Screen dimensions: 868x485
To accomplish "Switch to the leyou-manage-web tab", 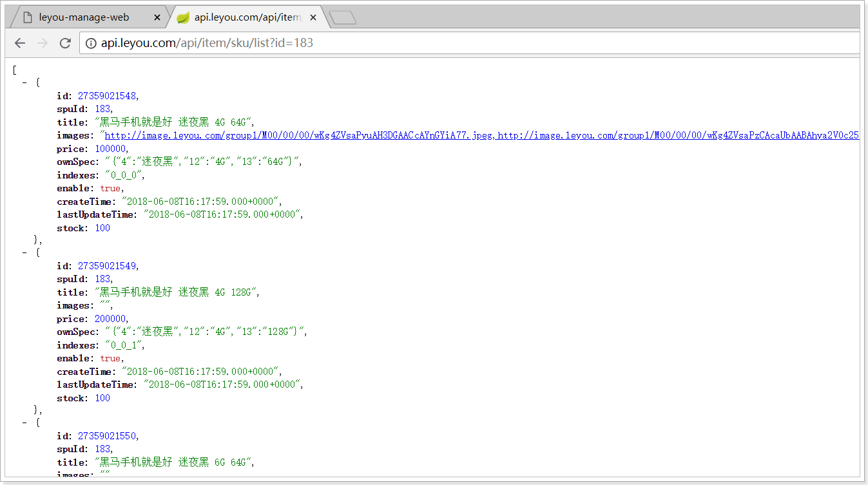I will 84,17.
